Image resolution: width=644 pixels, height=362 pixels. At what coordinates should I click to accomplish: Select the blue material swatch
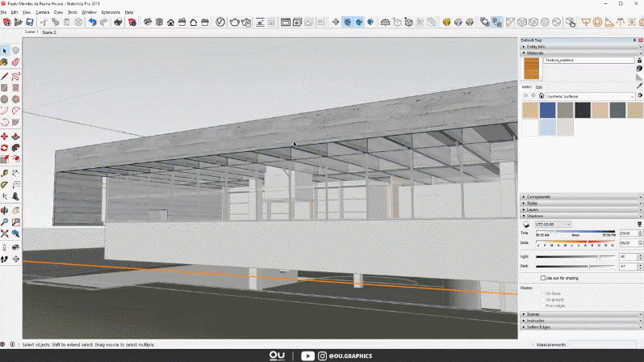tap(547, 110)
